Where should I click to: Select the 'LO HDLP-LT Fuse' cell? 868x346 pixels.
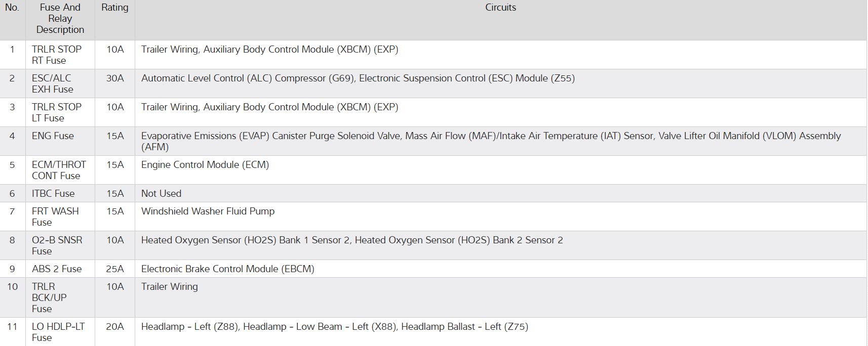click(58, 332)
